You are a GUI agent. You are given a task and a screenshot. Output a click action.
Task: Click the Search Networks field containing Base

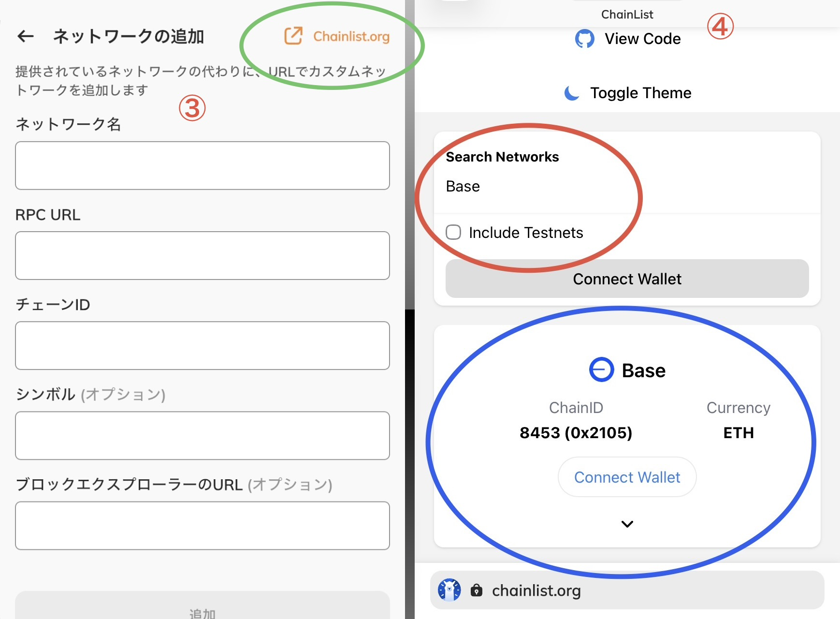(627, 186)
